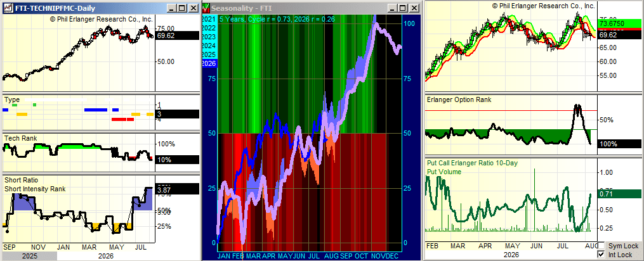Click the FTI-TECHNIPFMC chart window icon
Viewport: 644px width, 261px height.
click(8, 8)
